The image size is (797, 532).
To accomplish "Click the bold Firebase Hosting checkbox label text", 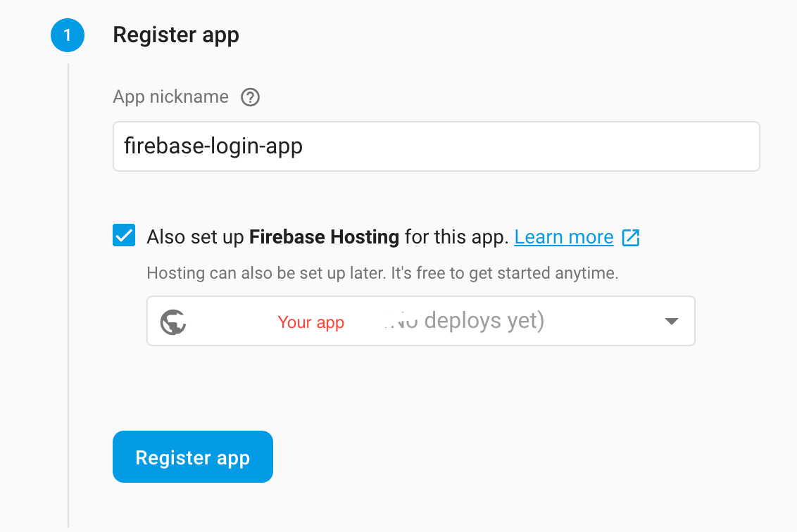I will [324, 237].
